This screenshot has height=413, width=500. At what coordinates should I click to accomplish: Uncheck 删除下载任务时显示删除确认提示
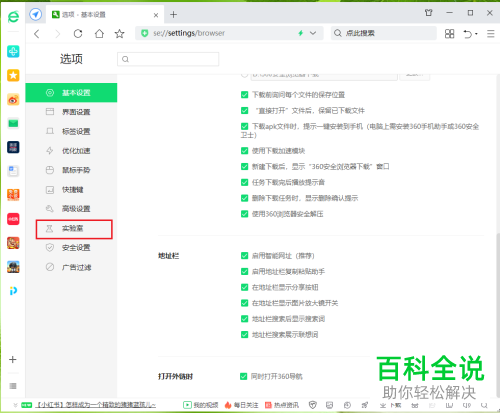click(244, 198)
